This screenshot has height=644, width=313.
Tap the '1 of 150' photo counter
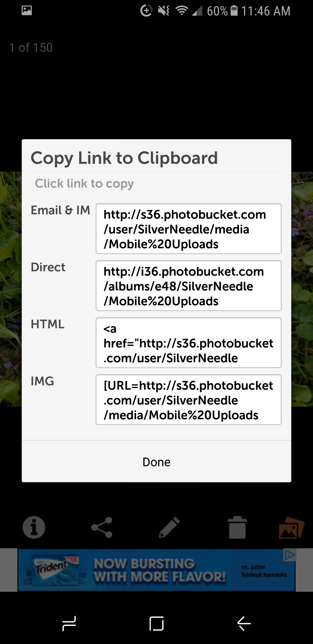pyautogui.click(x=31, y=47)
